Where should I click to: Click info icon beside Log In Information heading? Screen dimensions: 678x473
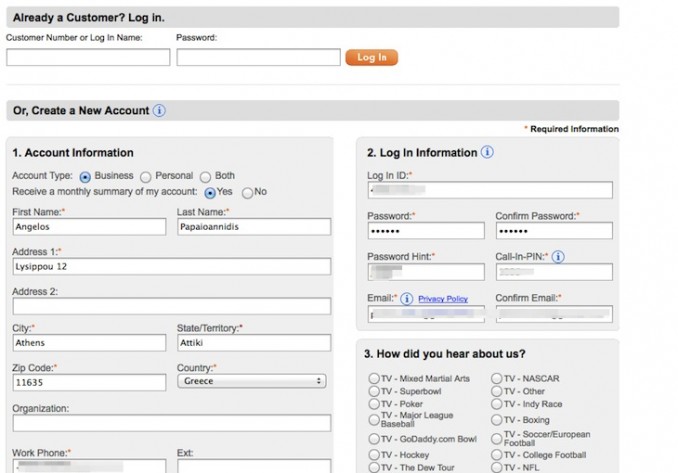(x=487, y=153)
